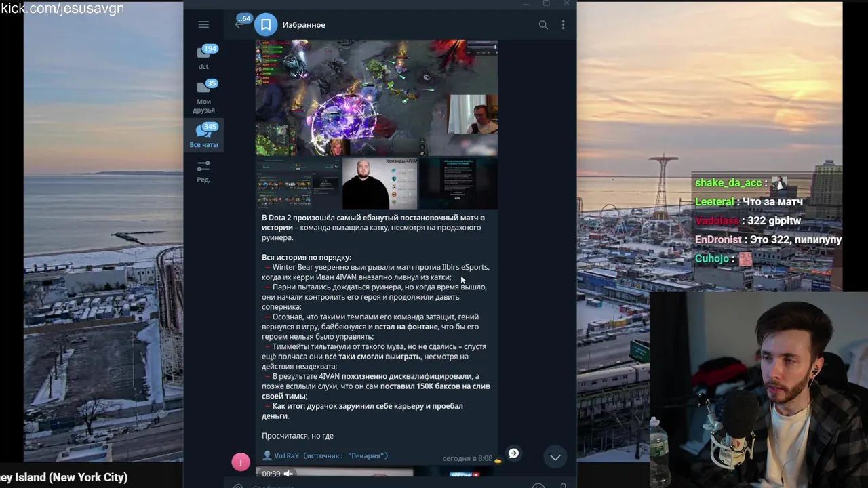868x488 pixels.
Task: Search within the Избранное chat
Action: (543, 25)
